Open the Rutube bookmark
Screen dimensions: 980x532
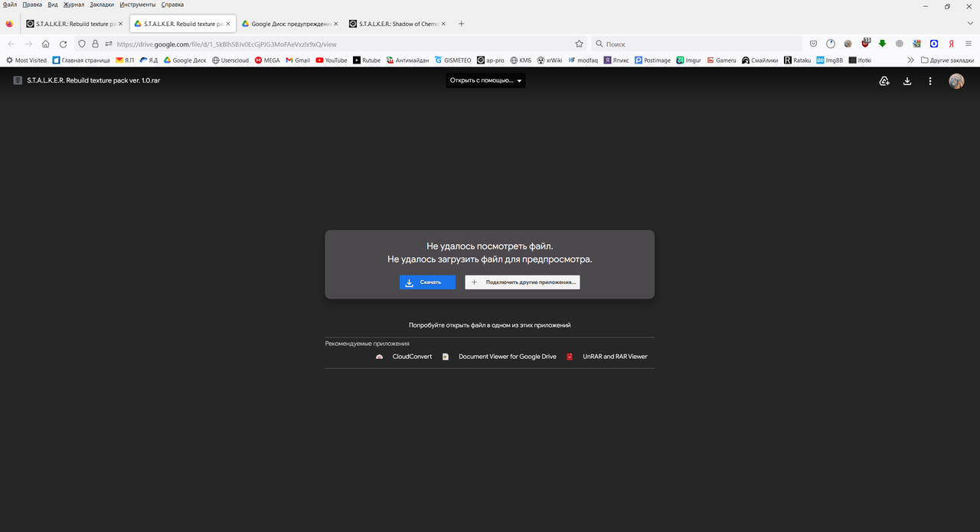[367, 60]
